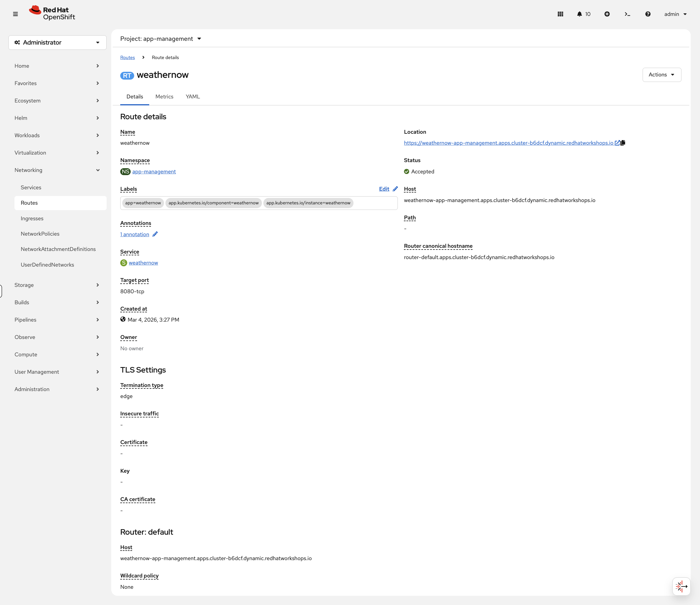Open the Project app-management selector
Screen dimensions: 700x605
[161, 39]
